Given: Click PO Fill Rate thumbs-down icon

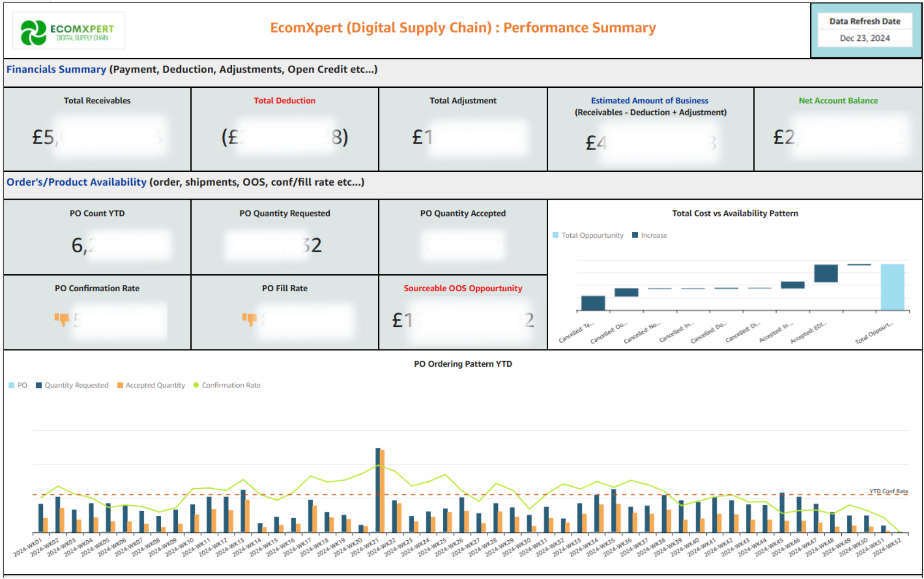Looking at the screenshot, I should click(x=249, y=319).
